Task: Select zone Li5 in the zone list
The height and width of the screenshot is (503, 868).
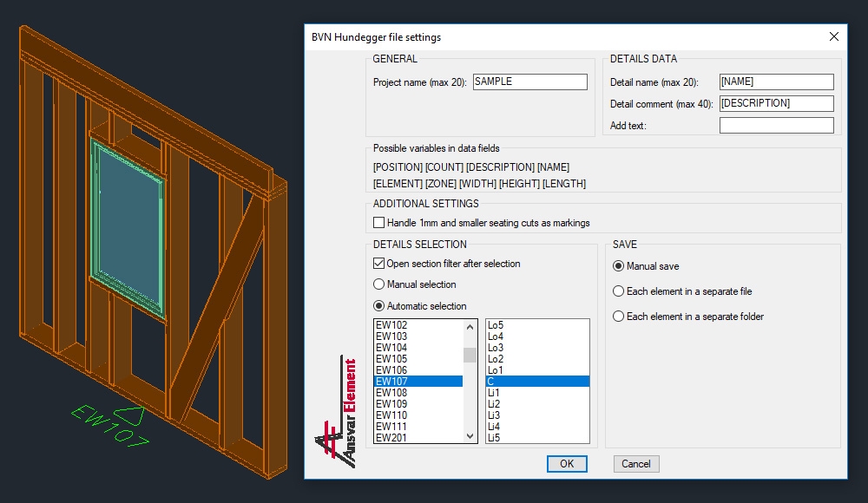Action: point(537,438)
